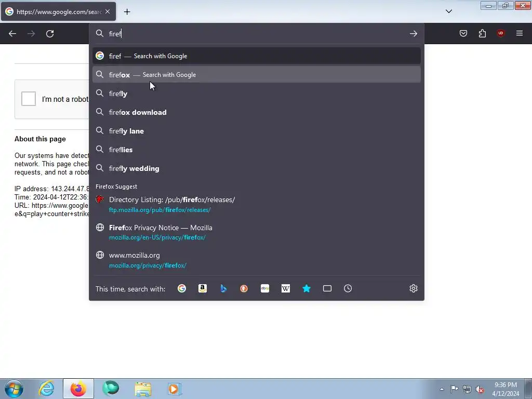The height and width of the screenshot is (399, 532).
Task: Click the Go arrow in address bar
Action: click(413, 34)
